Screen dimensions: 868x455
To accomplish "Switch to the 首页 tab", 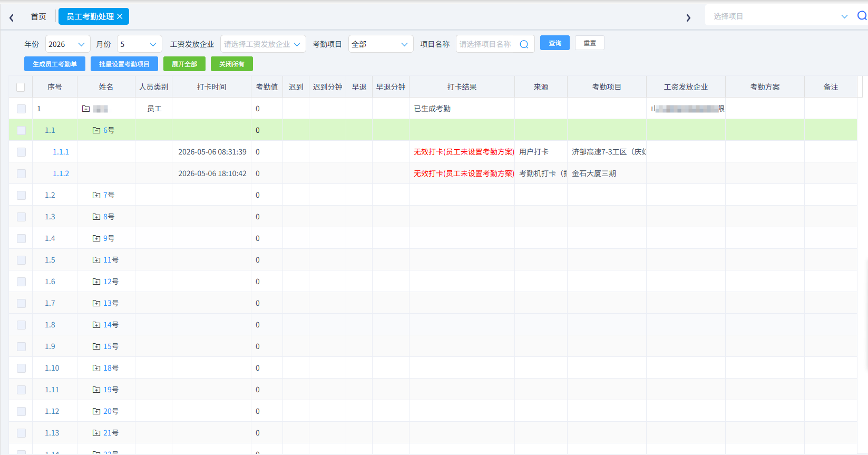I will (38, 17).
